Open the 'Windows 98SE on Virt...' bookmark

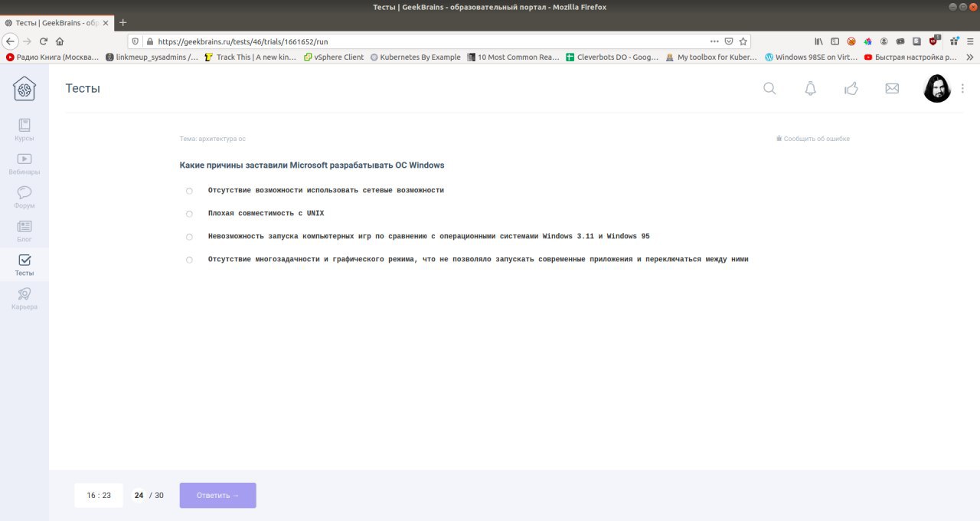click(811, 57)
